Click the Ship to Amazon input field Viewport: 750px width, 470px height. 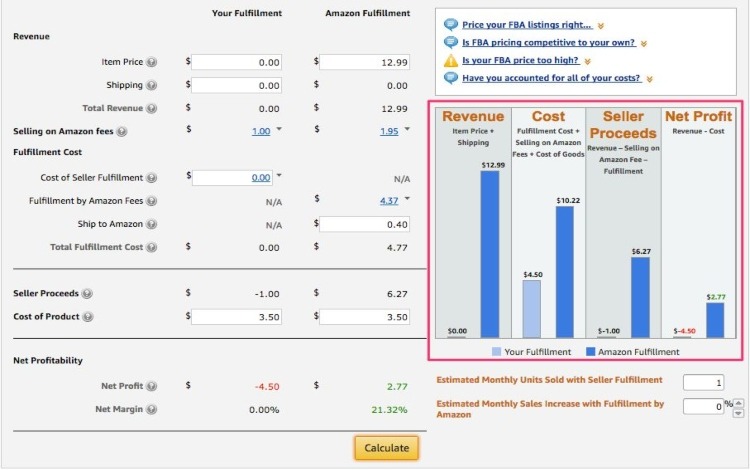pyautogui.click(x=364, y=224)
